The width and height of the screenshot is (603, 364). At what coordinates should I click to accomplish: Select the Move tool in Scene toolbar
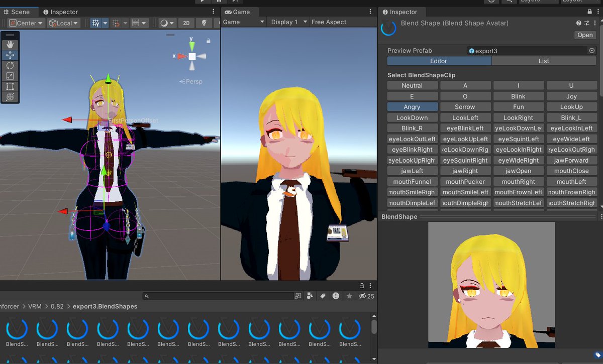(10, 55)
